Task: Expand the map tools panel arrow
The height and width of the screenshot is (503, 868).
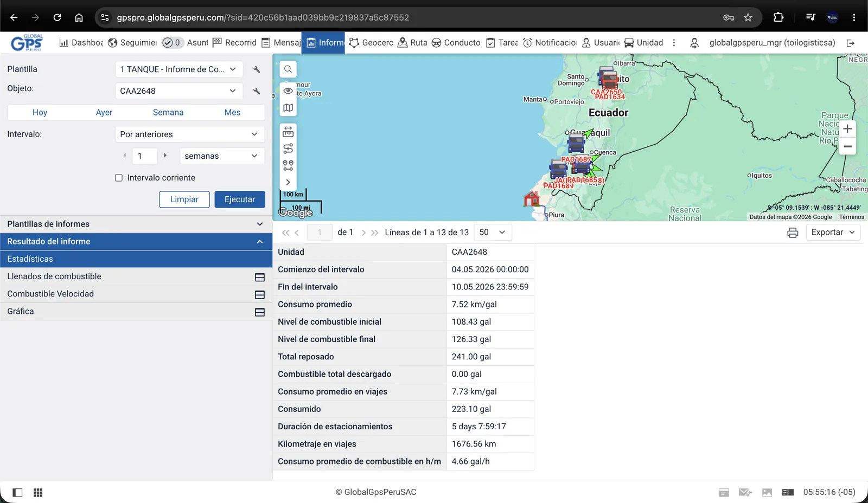Action: [288, 182]
